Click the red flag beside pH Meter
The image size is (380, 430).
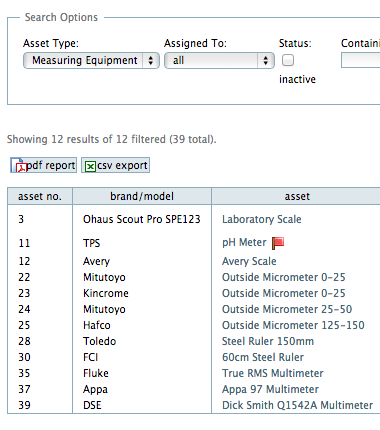tap(278, 243)
